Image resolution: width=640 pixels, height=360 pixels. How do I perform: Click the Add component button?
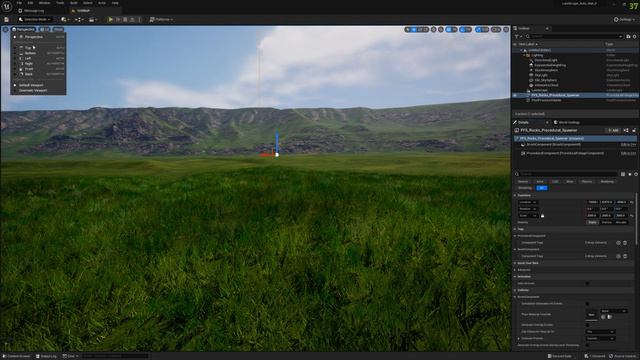613,130
